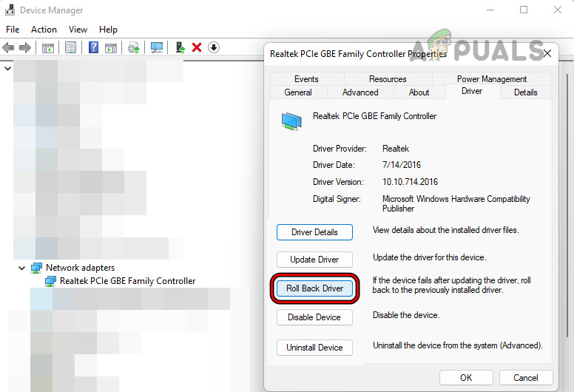The width and height of the screenshot is (574, 392).
Task: Click the Driver Provider value Realtek
Action: [396, 149]
